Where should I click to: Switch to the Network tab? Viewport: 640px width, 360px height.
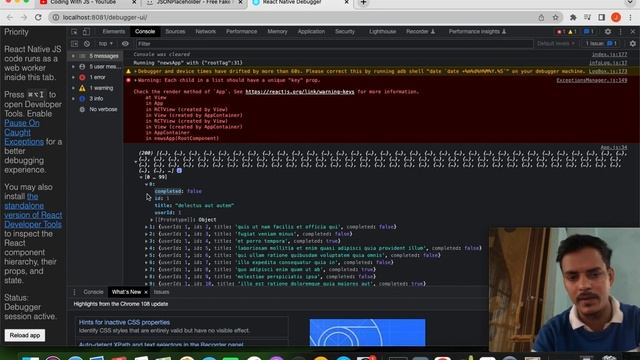[x=205, y=31]
